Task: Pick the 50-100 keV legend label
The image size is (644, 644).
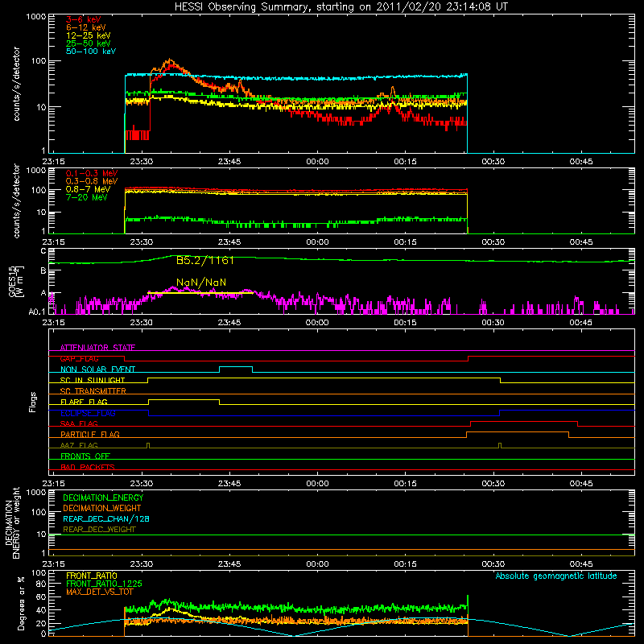Action: pos(91,52)
